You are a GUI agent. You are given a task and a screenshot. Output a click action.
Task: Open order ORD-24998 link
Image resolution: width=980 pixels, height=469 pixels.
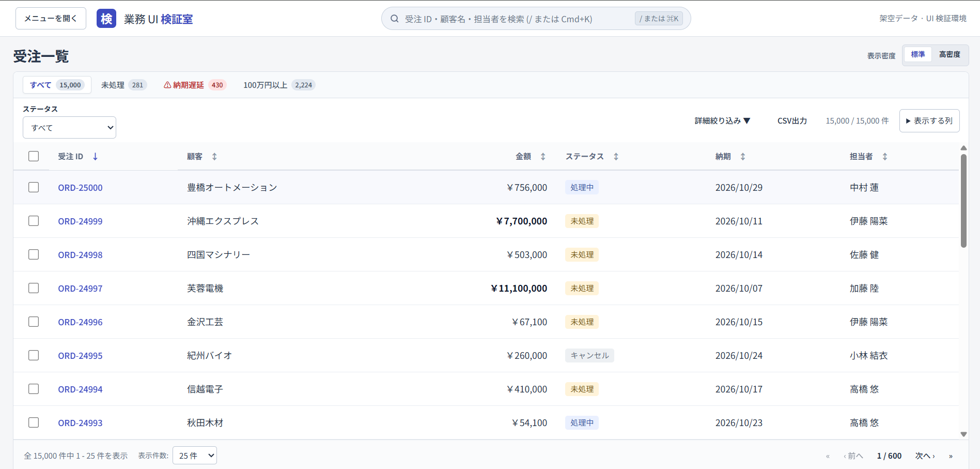tap(80, 255)
